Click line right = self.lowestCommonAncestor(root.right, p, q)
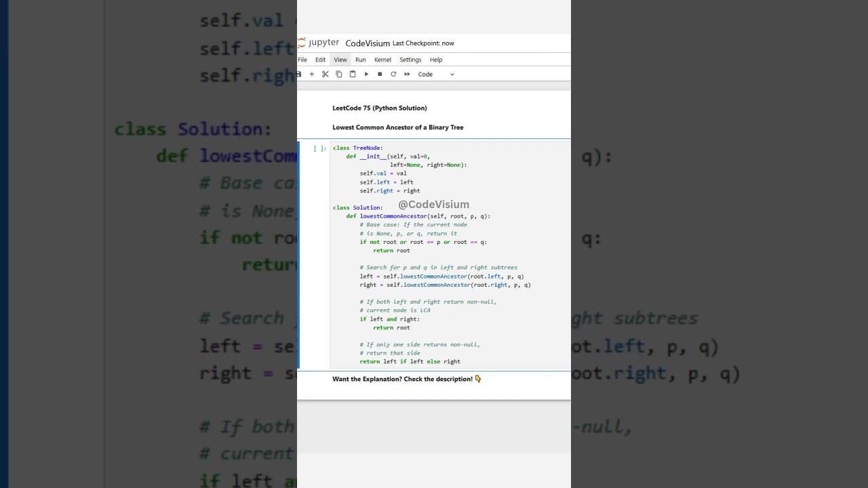868x488 pixels. [445, 285]
